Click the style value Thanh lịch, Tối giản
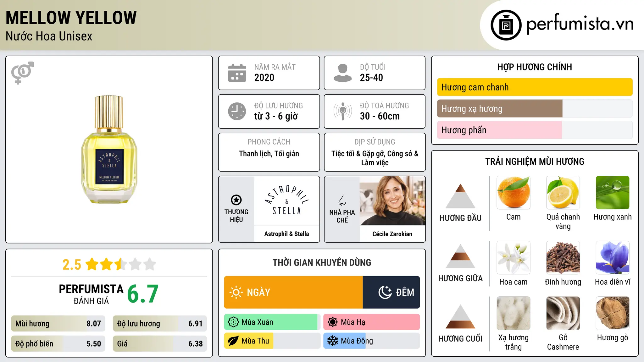This screenshot has height=362, width=644. point(269,154)
